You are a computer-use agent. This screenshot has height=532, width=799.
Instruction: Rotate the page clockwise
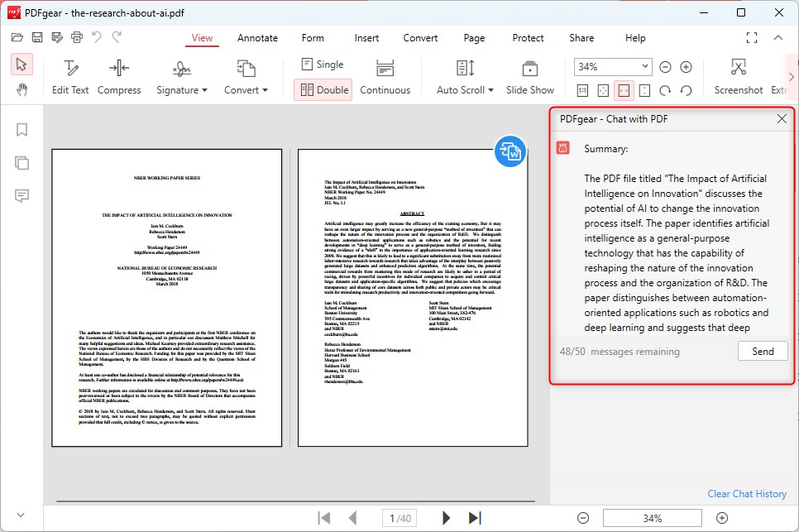(x=665, y=89)
